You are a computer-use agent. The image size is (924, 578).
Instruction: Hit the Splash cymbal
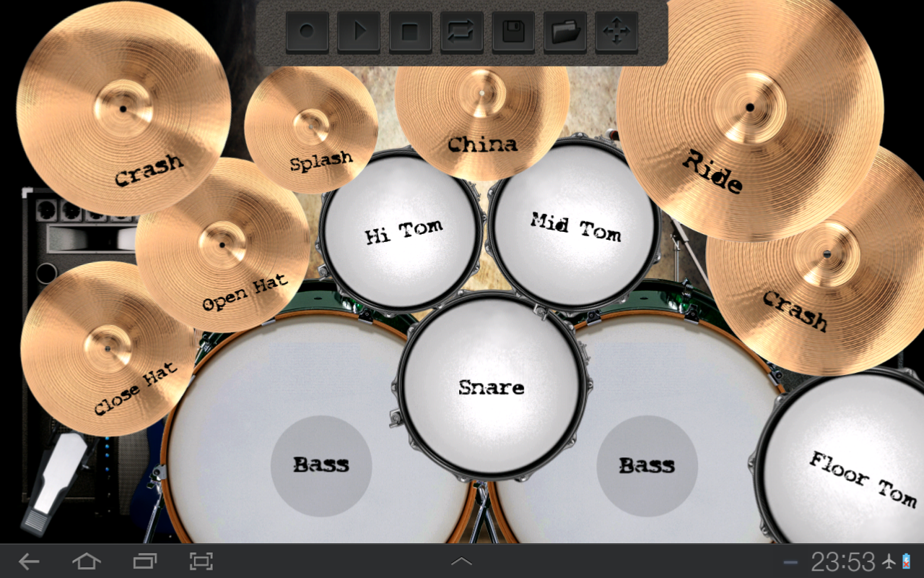(311, 129)
